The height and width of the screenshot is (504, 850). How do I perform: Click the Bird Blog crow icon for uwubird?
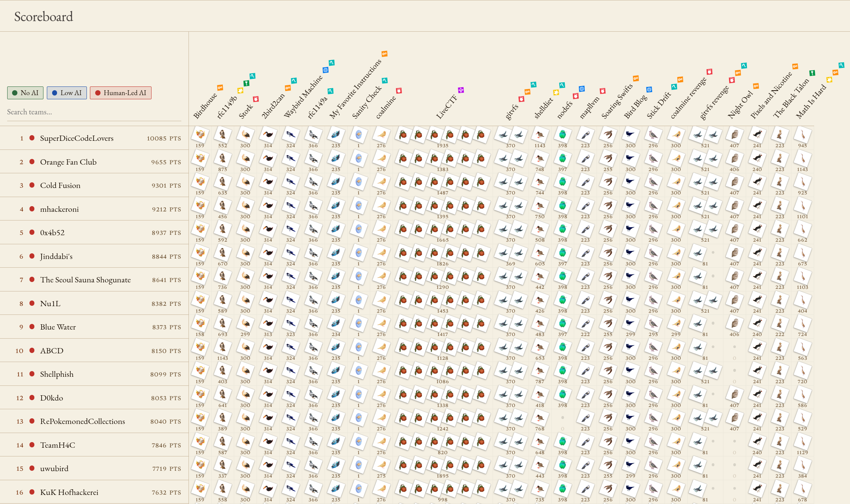coord(631,465)
